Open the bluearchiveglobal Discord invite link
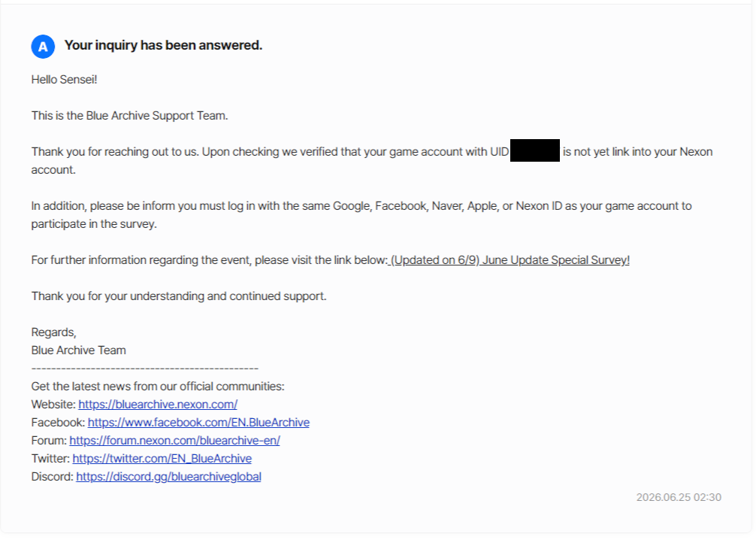The width and height of the screenshot is (756, 540). [x=169, y=477]
